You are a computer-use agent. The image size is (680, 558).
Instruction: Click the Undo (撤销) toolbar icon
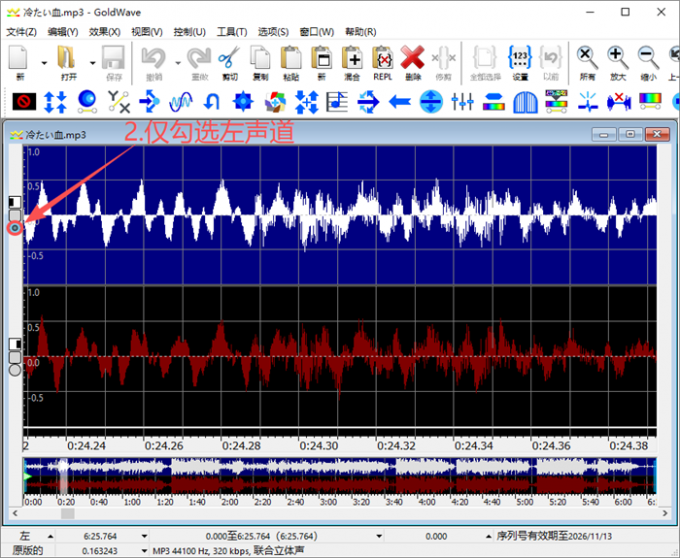(154, 58)
